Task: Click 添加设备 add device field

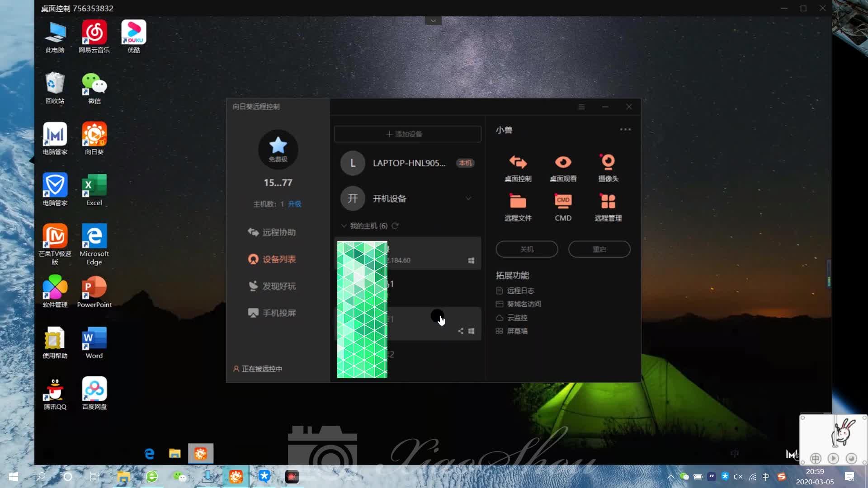Action: click(407, 134)
